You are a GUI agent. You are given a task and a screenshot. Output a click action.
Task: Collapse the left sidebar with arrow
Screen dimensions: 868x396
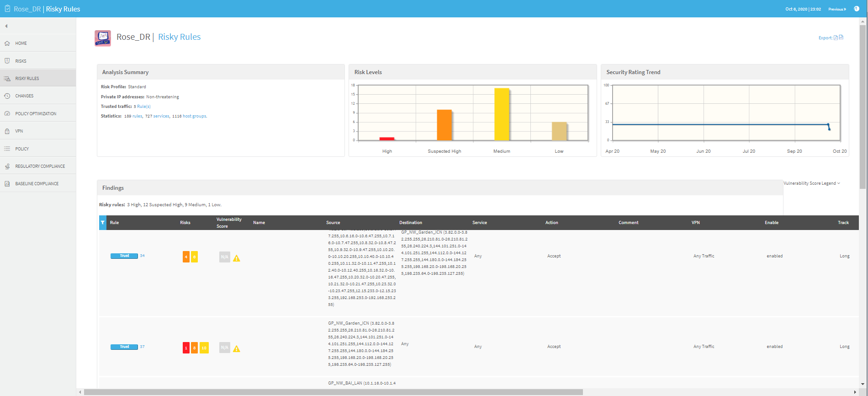[x=6, y=26]
